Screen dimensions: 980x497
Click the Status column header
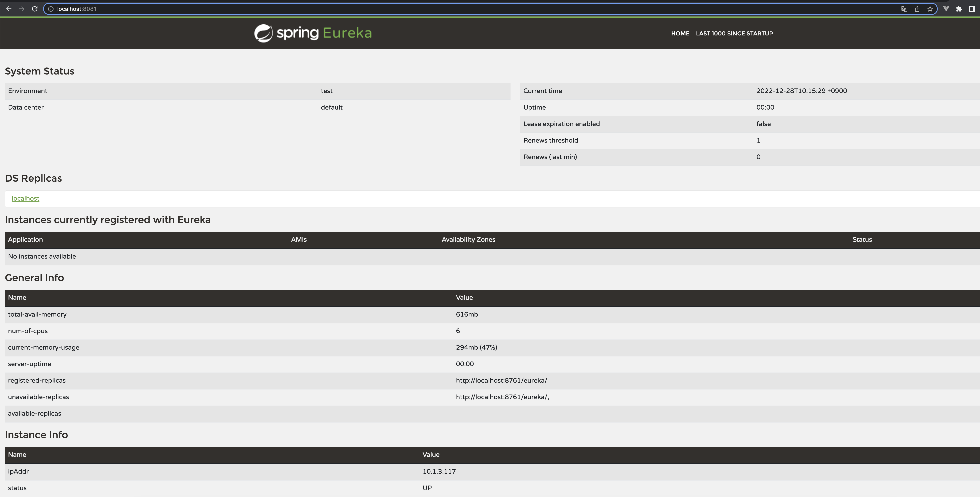[862, 239]
